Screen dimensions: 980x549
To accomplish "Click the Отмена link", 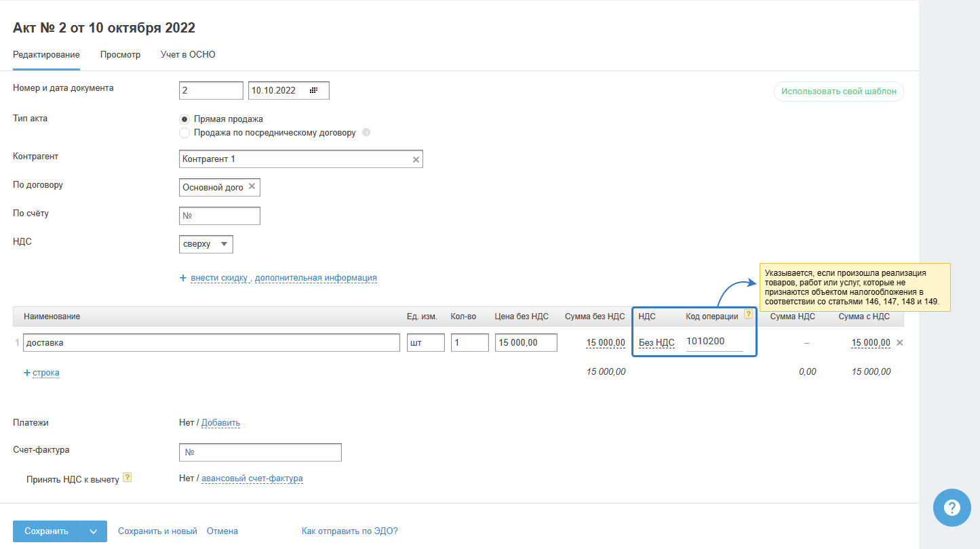I will click(x=222, y=531).
